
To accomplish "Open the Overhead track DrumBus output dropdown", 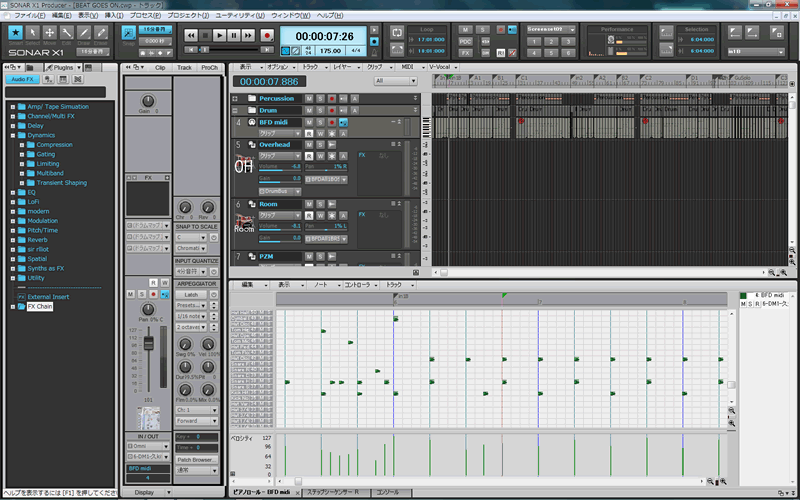I will click(x=298, y=191).
